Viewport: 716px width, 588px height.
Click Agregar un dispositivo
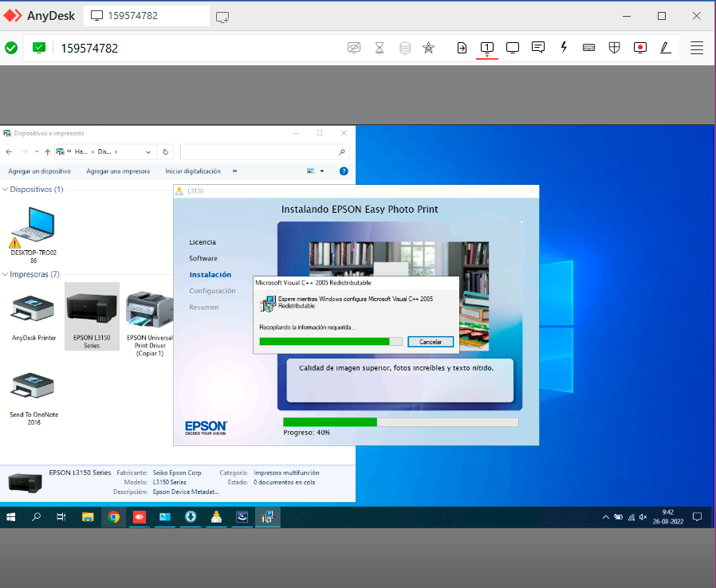click(40, 171)
